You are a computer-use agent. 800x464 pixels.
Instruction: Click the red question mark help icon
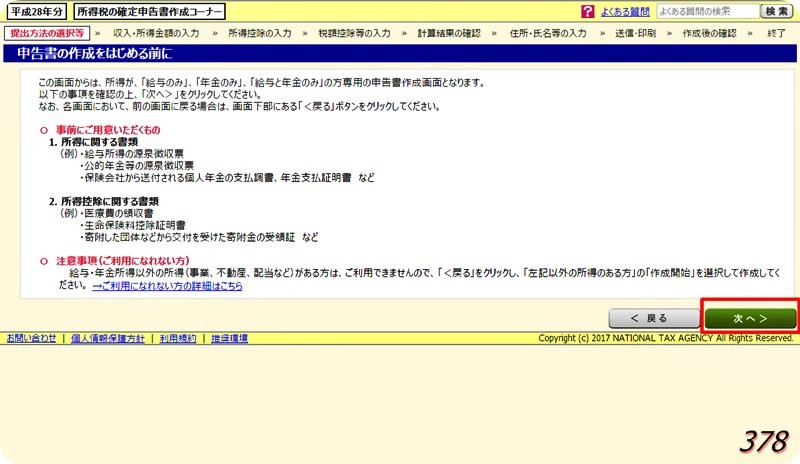pos(587,11)
